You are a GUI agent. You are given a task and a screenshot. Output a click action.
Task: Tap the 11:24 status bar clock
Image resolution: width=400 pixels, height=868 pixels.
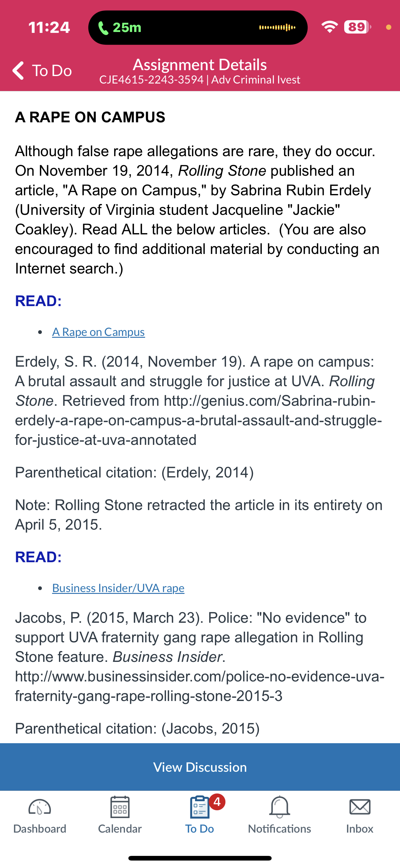point(49,27)
